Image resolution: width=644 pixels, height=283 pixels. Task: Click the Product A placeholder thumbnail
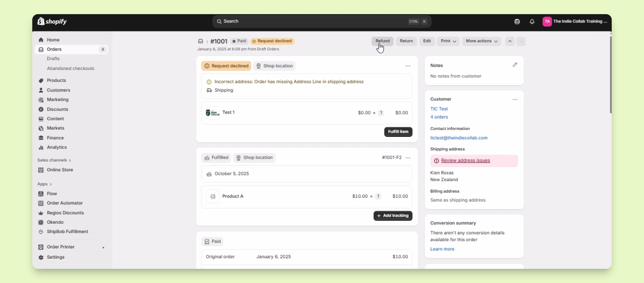(213, 197)
